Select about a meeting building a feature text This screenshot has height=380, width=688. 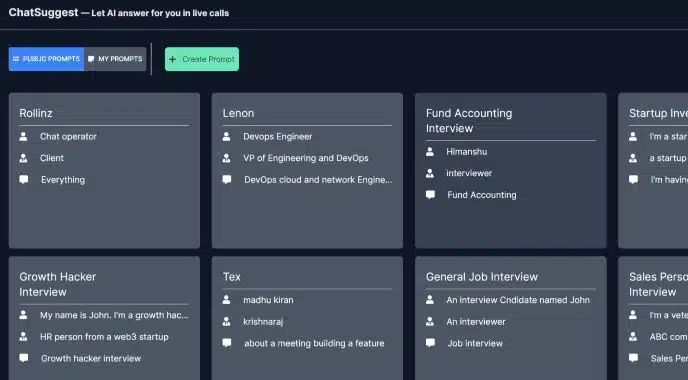coord(314,343)
